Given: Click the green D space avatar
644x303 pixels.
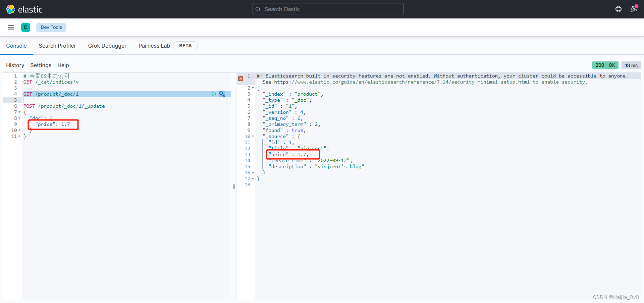Looking at the screenshot, I should [25, 27].
